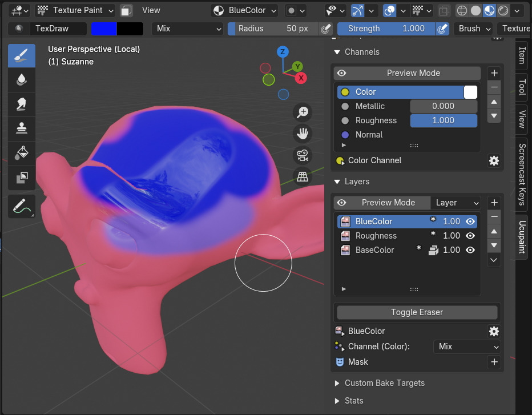Add a new channel with plus

point(494,73)
